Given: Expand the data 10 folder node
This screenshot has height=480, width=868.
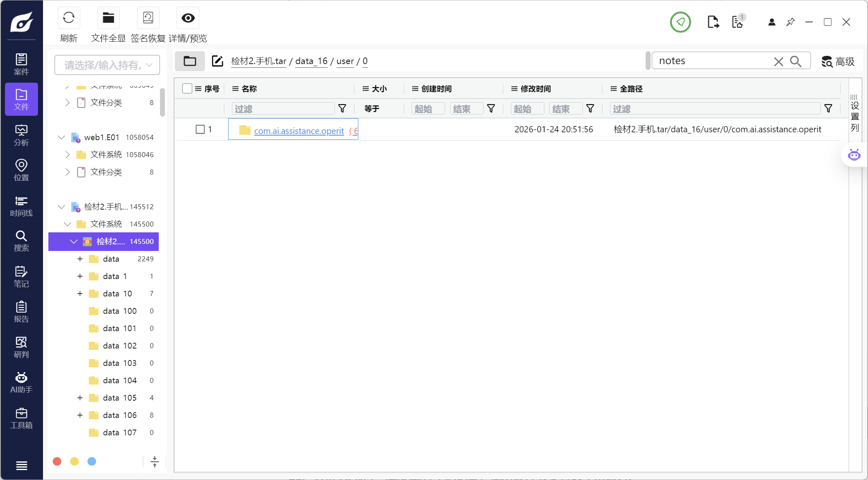Looking at the screenshot, I should tap(80, 294).
